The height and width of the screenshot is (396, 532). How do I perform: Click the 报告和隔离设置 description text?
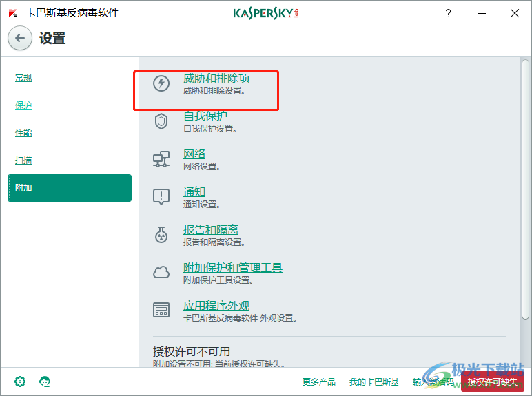214,242
